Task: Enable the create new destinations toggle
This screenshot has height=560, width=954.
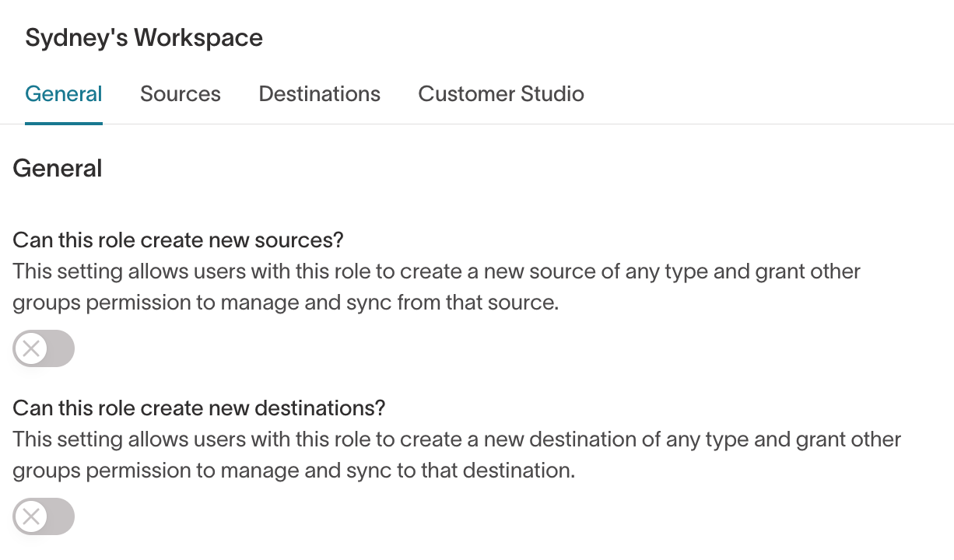Action: click(44, 516)
